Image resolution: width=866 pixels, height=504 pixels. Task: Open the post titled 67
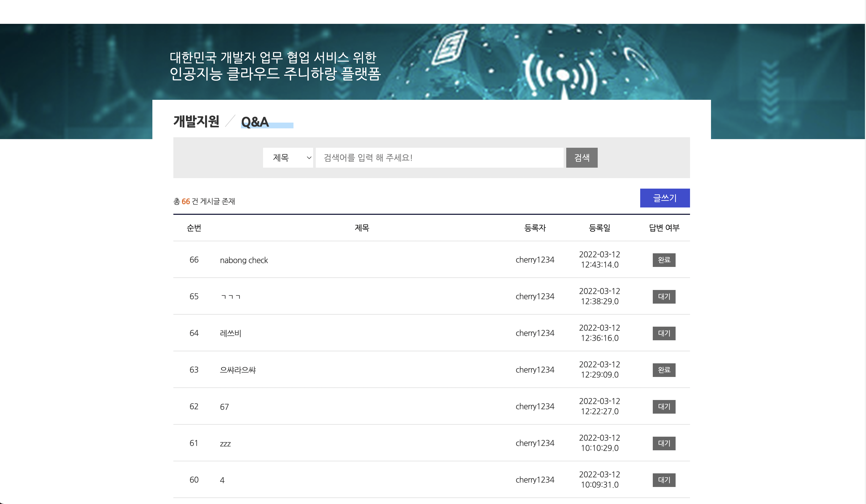pos(224,407)
